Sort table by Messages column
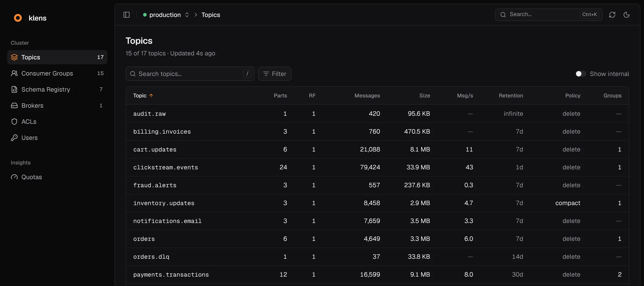The height and width of the screenshot is (286, 644). point(367,96)
